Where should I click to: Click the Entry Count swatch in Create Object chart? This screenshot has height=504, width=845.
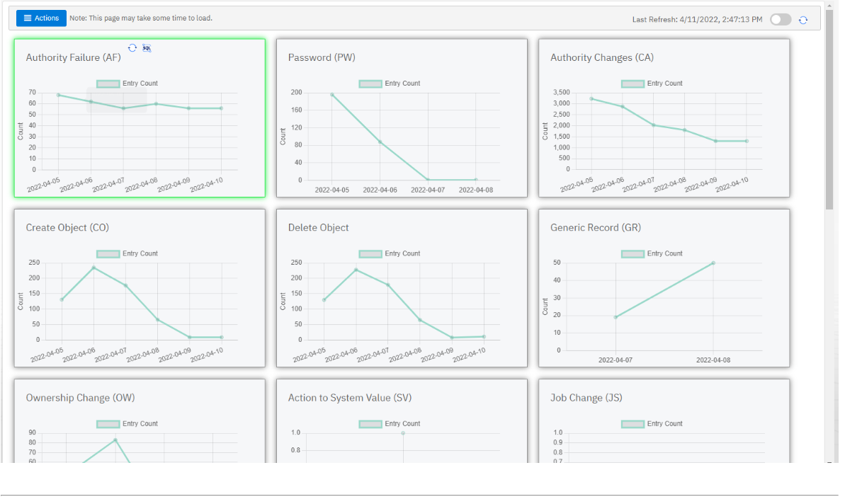tap(108, 253)
